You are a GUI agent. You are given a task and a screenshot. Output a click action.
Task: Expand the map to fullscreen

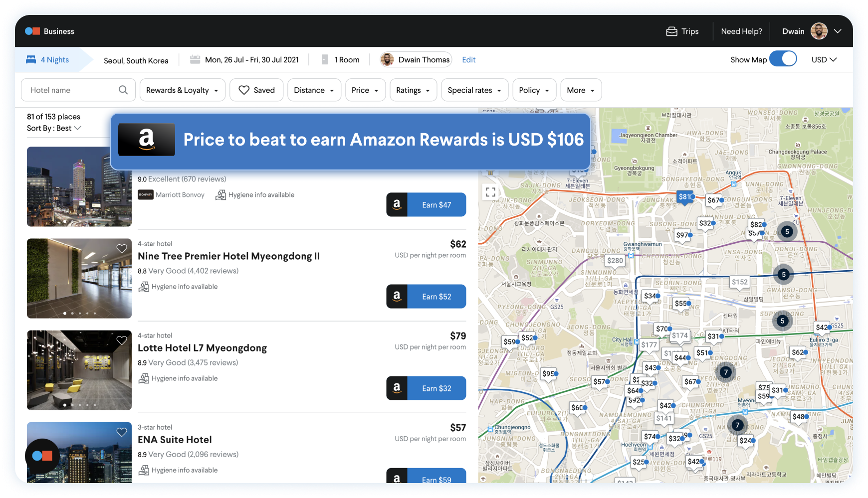coord(490,191)
